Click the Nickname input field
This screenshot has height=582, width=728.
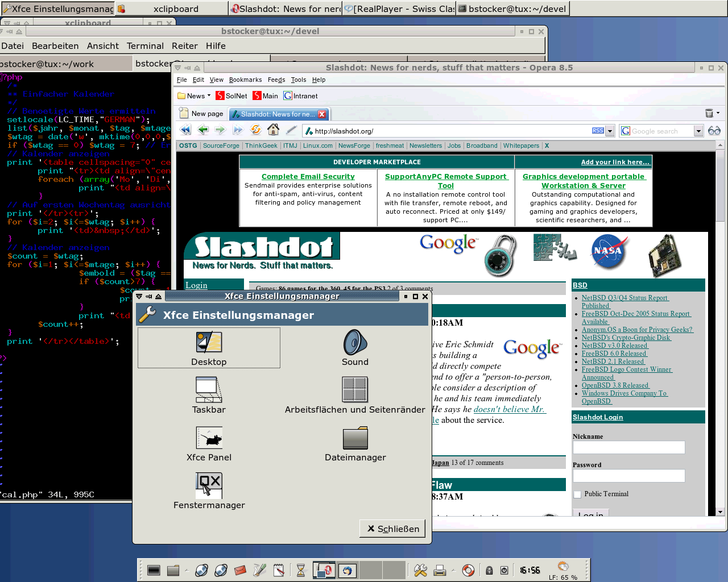pos(629,447)
